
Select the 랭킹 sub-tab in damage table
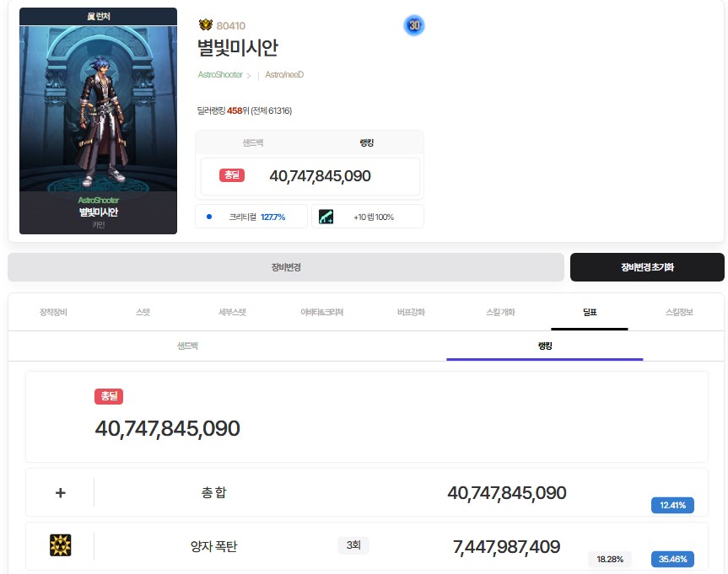[544, 346]
